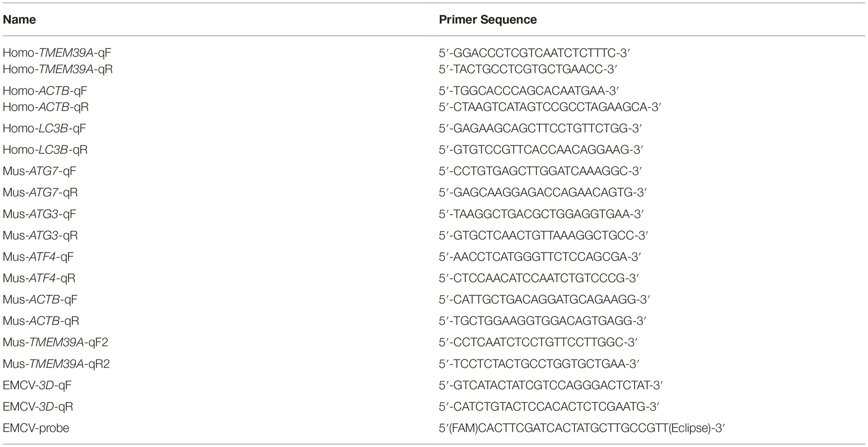
Task: Select the Mus-ATF4-qF name cell
Action: [38, 257]
